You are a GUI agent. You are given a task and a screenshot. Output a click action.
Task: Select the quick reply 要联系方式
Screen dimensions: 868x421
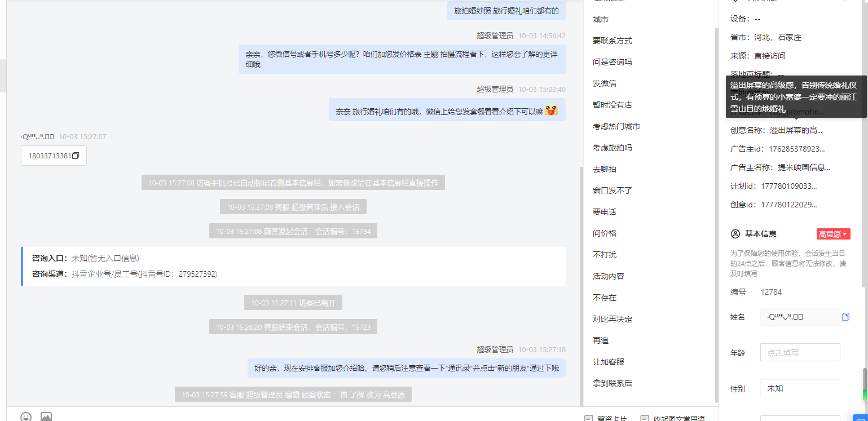(613, 41)
